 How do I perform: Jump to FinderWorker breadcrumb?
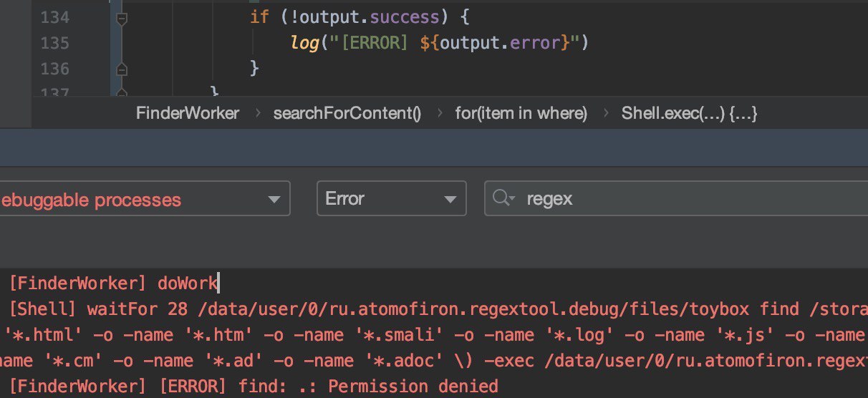(x=188, y=113)
